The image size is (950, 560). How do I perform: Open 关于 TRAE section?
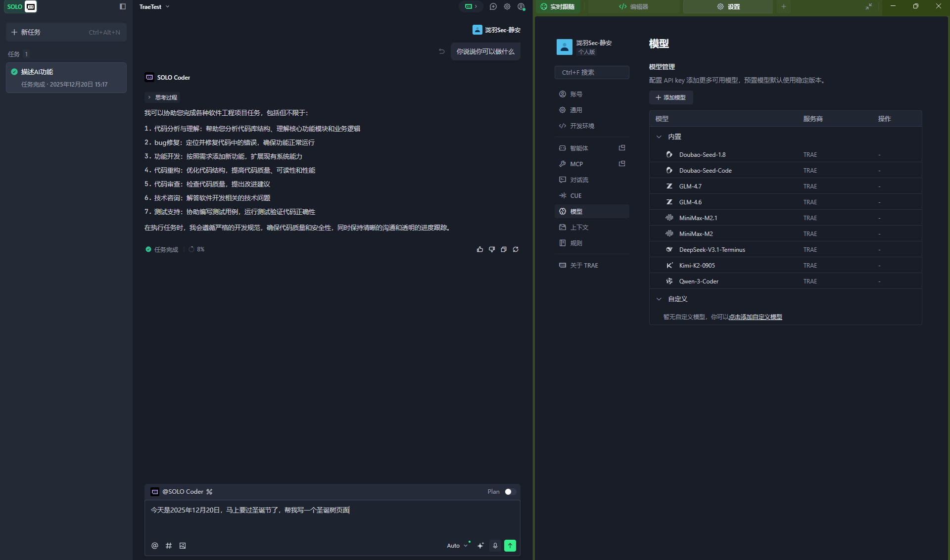(592, 265)
